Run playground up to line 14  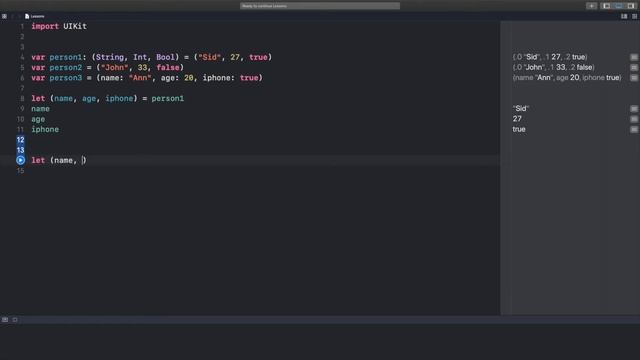[x=20, y=160]
